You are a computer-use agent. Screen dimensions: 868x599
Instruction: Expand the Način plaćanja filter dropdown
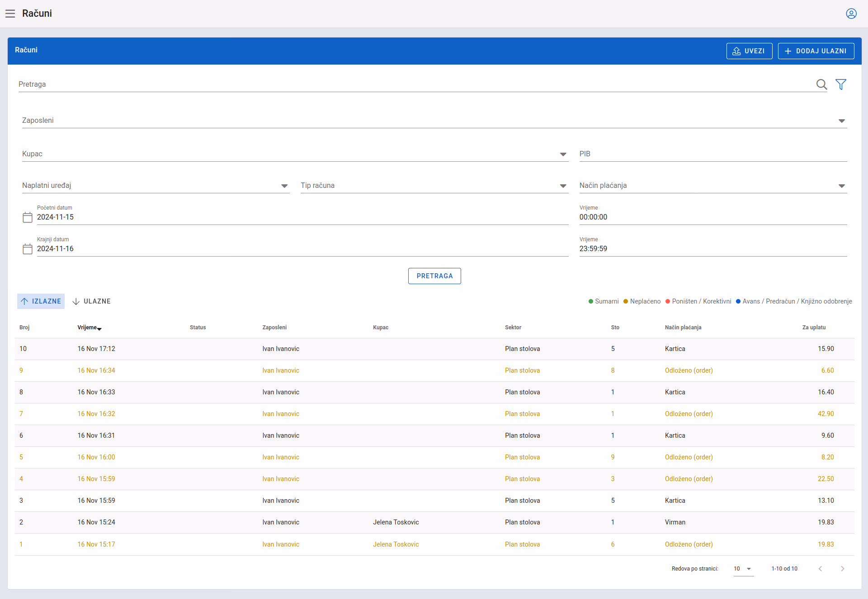(x=842, y=186)
